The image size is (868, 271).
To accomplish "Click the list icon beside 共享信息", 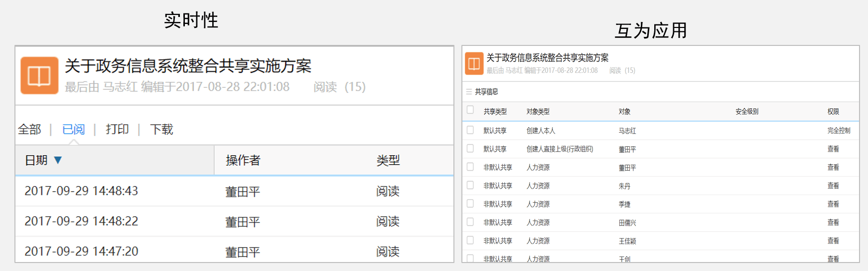I will (469, 92).
